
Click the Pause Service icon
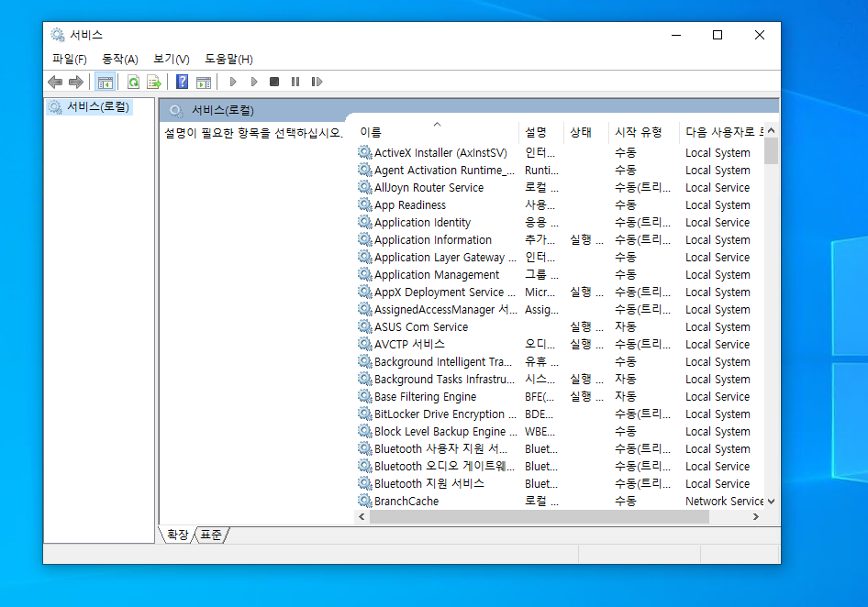pos(295,82)
